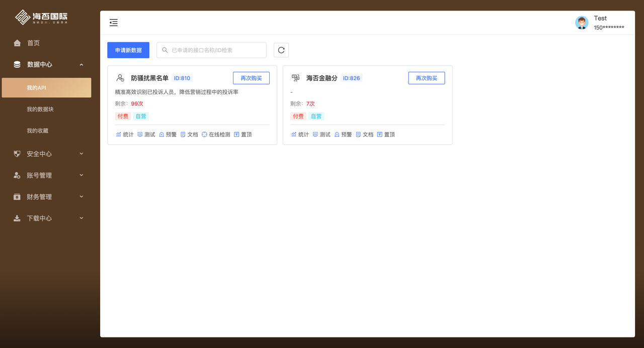
Task: Click the 申请新数据 button
Action: (128, 50)
